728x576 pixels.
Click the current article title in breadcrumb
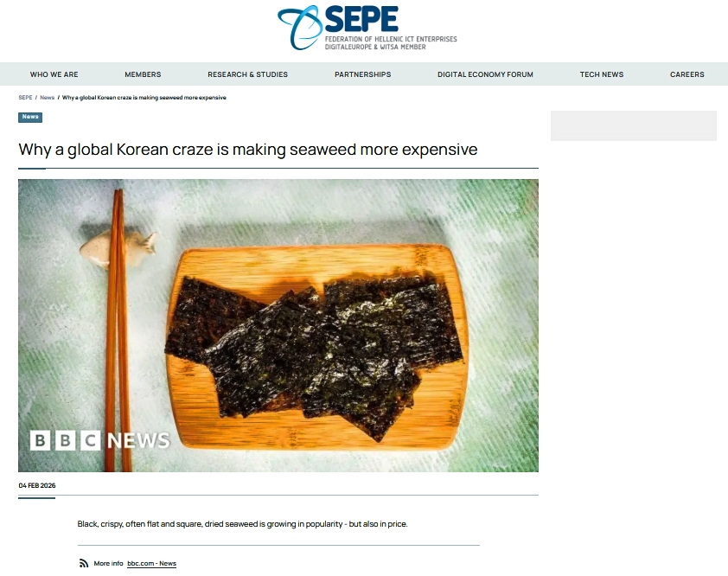point(144,98)
